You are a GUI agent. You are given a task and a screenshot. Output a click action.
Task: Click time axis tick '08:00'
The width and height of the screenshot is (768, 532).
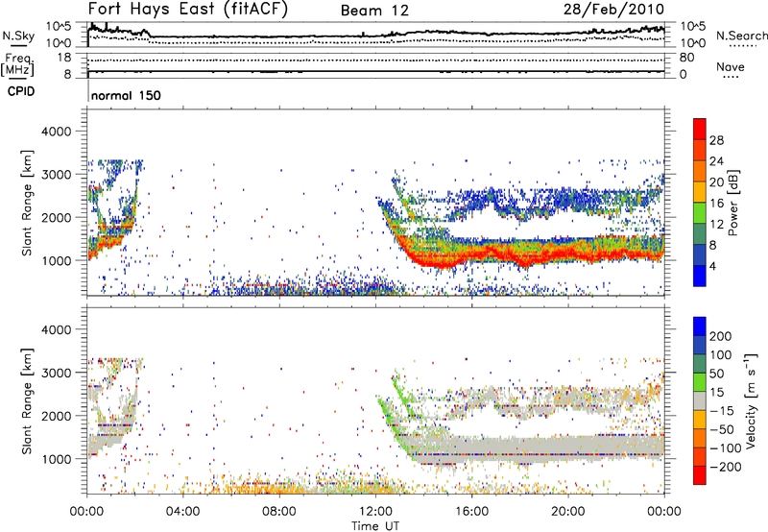pos(278,512)
